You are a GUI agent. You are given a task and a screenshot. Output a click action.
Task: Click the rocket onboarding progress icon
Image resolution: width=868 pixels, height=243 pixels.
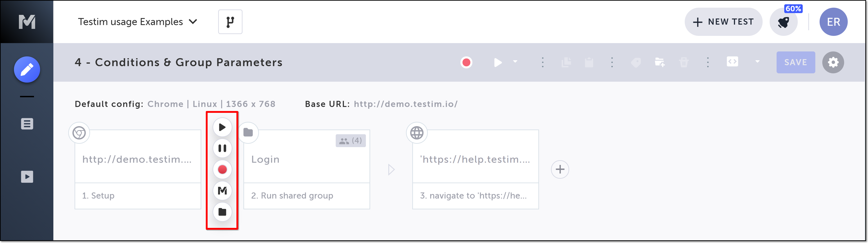[783, 22]
